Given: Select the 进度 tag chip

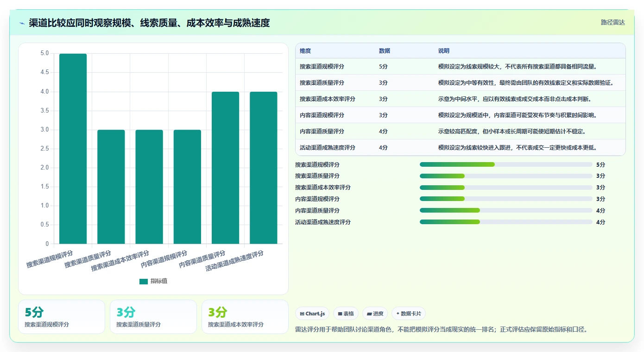Looking at the screenshot, I should pyautogui.click(x=375, y=314).
